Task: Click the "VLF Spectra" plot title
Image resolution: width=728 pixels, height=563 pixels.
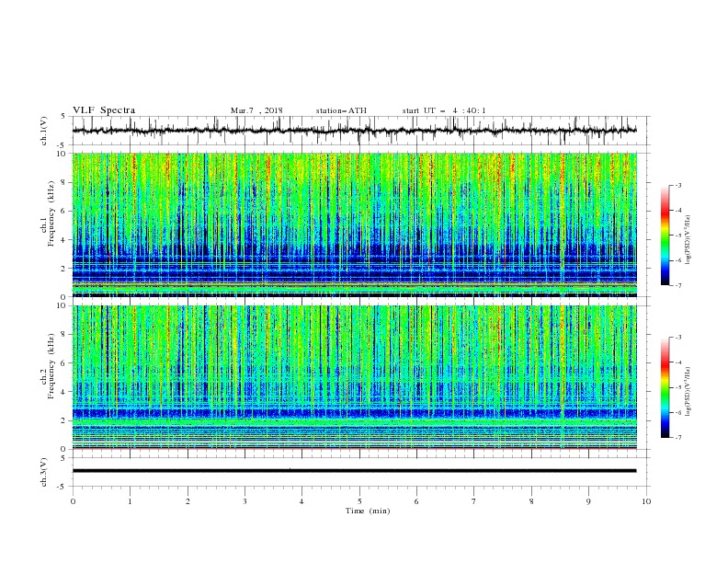Action: [x=104, y=110]
